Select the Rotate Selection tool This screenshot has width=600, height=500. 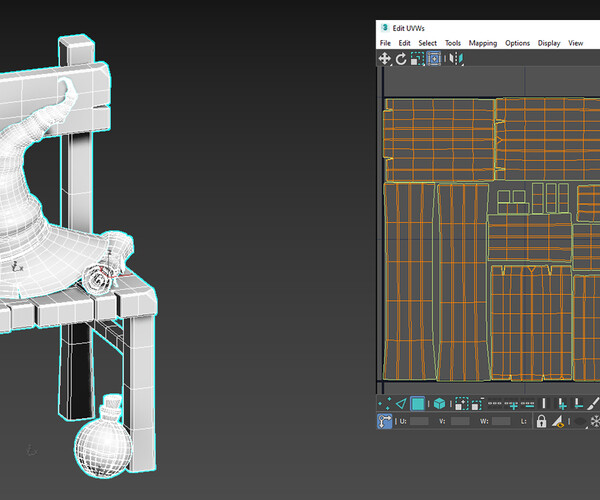pos(401,59)
